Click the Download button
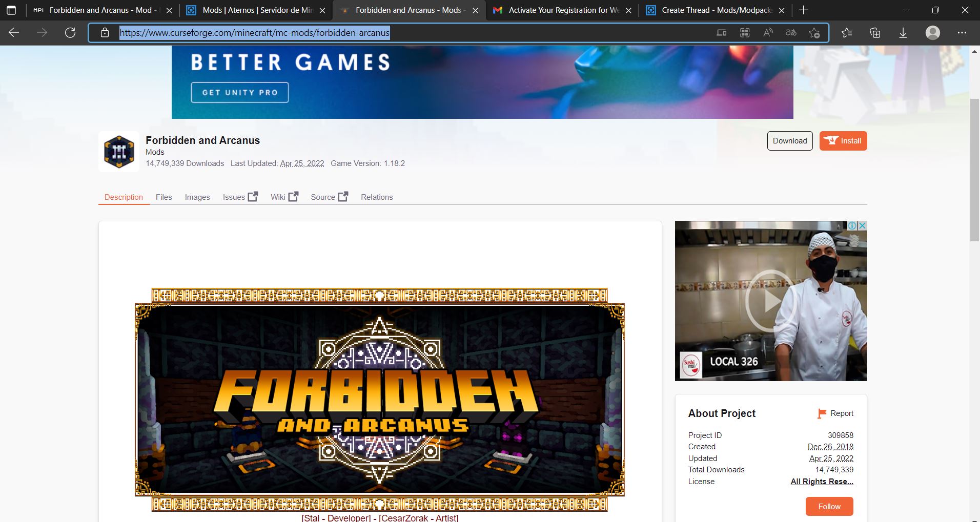Image resolution: width=980 pixels, height=522 pixels. coord(790,141)
